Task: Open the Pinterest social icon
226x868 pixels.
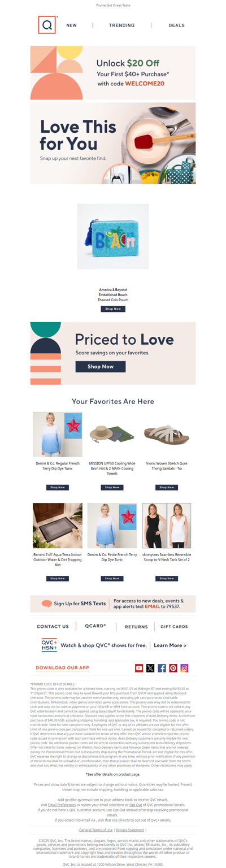Action: [173, 668]
